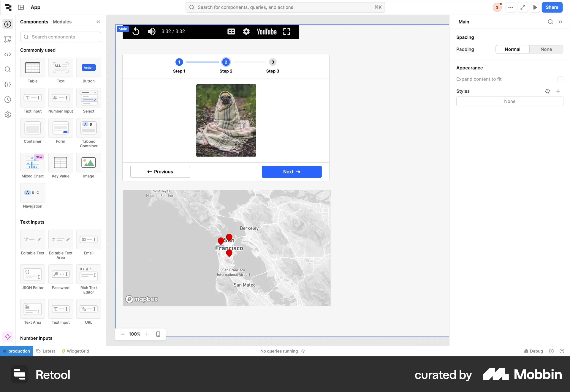The width and height of the screenshot is (570, 392).
Task: Enable the Expand content to fit checkbox
Action: 560,79
